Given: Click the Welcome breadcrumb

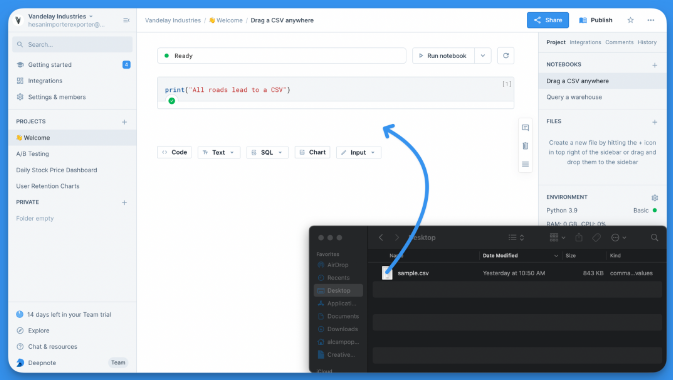Looking at the screenshot, I should 226,20.
